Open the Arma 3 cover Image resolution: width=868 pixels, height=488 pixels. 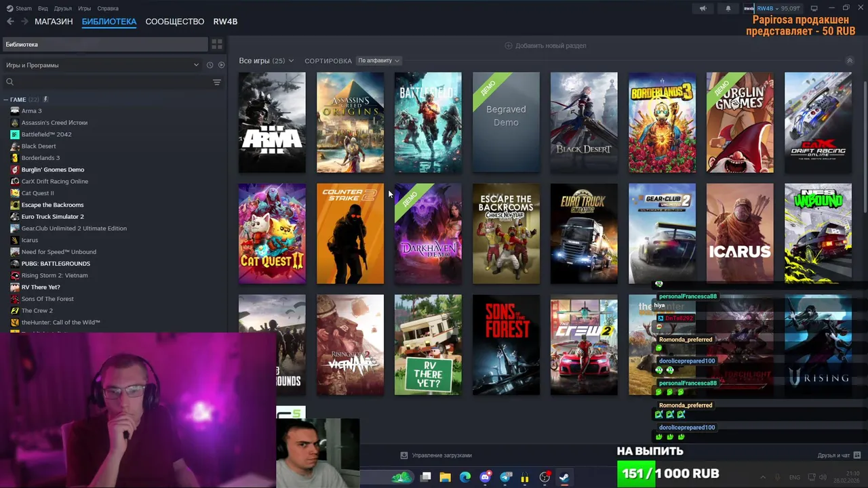coord(272,123)
